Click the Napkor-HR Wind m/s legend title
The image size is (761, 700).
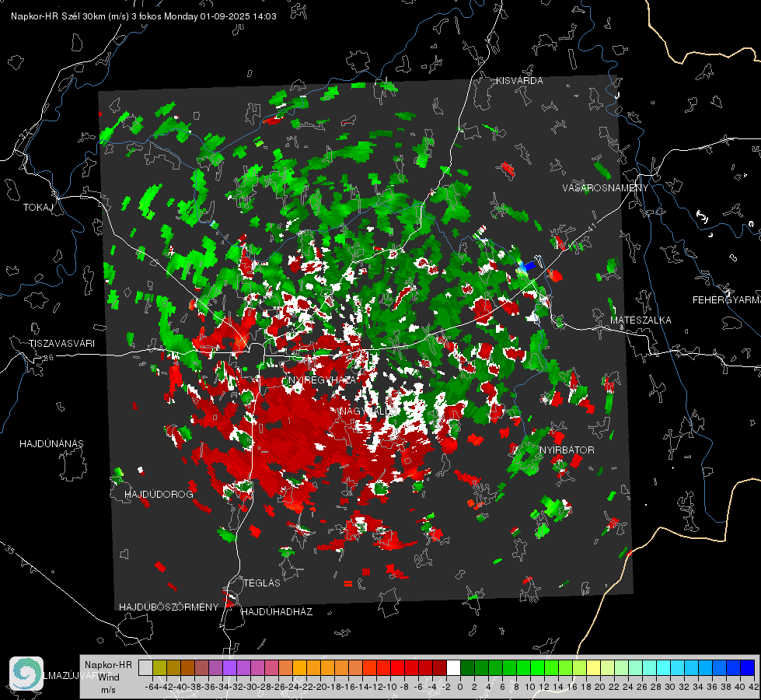click(108, 677)
